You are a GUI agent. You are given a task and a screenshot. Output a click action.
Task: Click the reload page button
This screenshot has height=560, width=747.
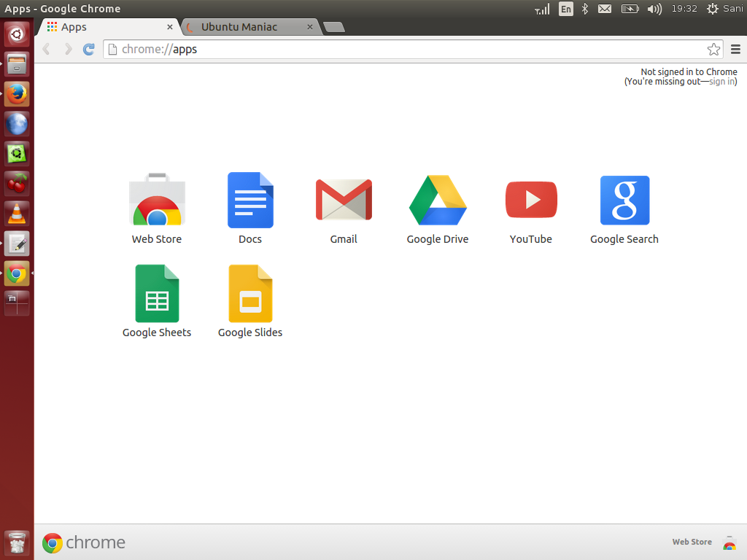coord(88,49)
